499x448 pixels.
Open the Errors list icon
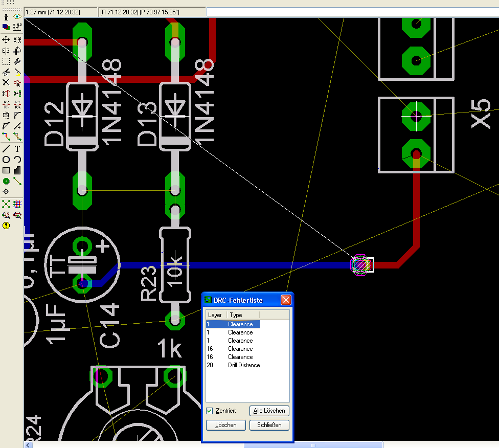pyautogui.click(x=6, y=226)
